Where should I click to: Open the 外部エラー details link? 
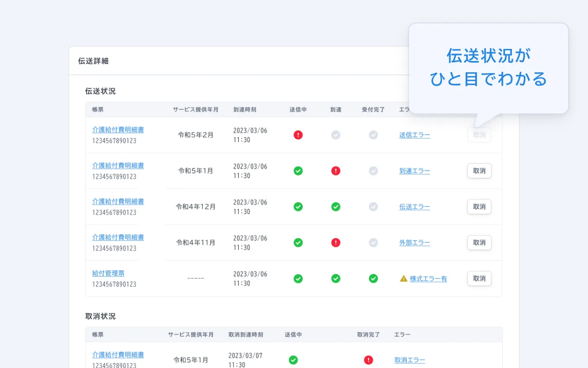[415, 242]
